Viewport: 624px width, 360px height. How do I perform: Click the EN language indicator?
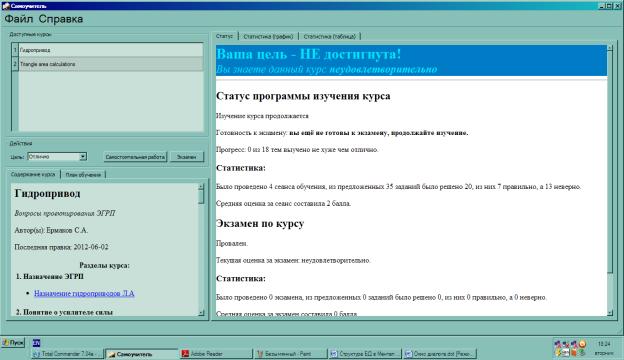36,342
